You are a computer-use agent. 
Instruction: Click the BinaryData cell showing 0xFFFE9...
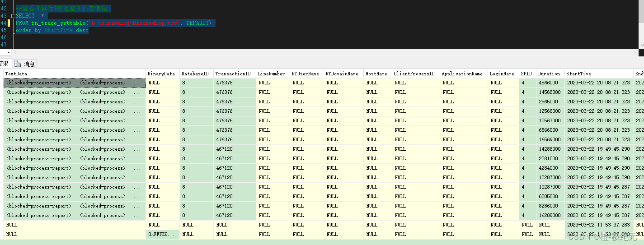[x=163, y=234]
